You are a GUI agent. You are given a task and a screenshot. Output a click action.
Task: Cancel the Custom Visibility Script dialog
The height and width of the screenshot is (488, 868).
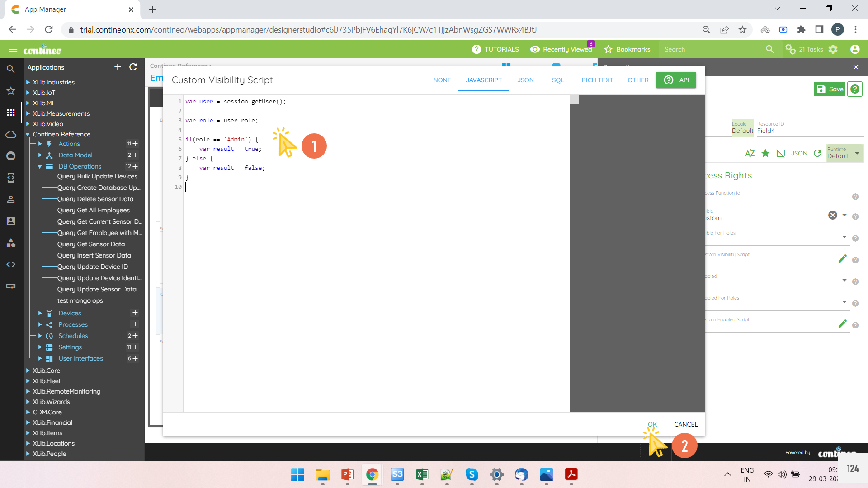[x=685, y=424]
